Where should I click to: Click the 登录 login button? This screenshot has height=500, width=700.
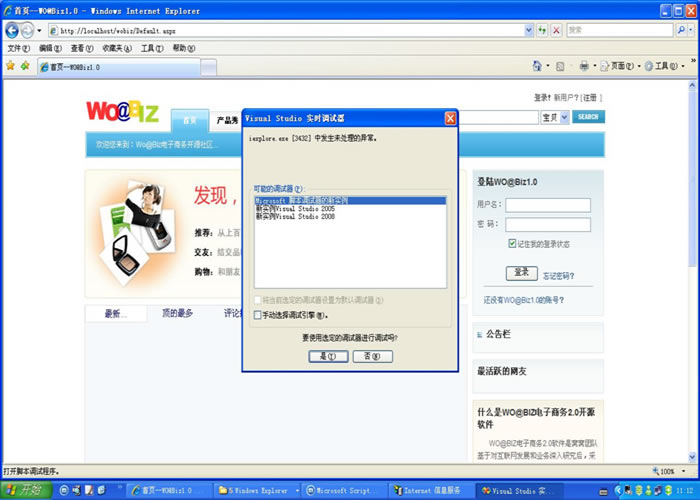[521, 273]
